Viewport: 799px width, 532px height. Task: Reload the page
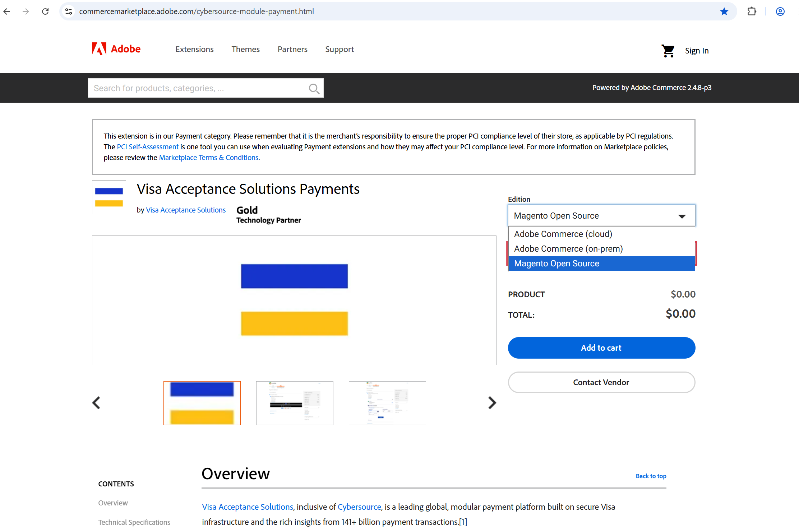pos(45,11)
